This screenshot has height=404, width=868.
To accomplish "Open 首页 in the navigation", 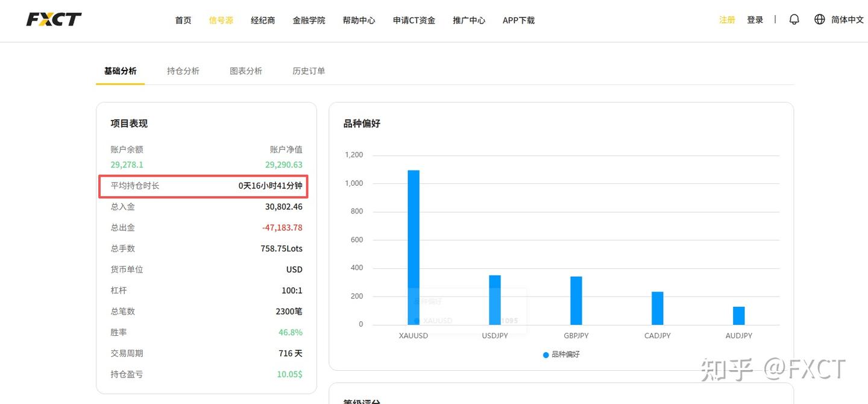I will point(183,20).
